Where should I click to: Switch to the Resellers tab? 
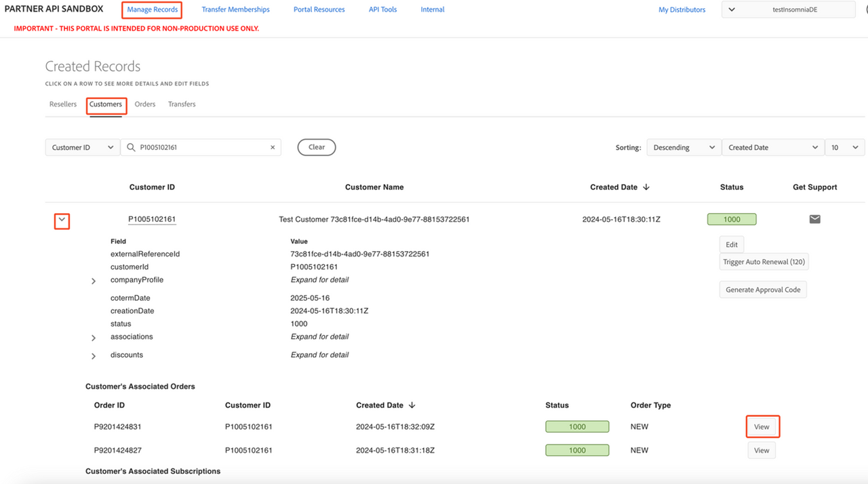tap(63, 105)
